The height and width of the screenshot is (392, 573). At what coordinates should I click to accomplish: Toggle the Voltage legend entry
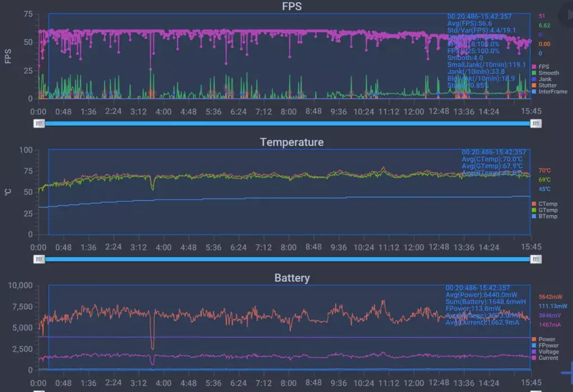click(545, 351)
